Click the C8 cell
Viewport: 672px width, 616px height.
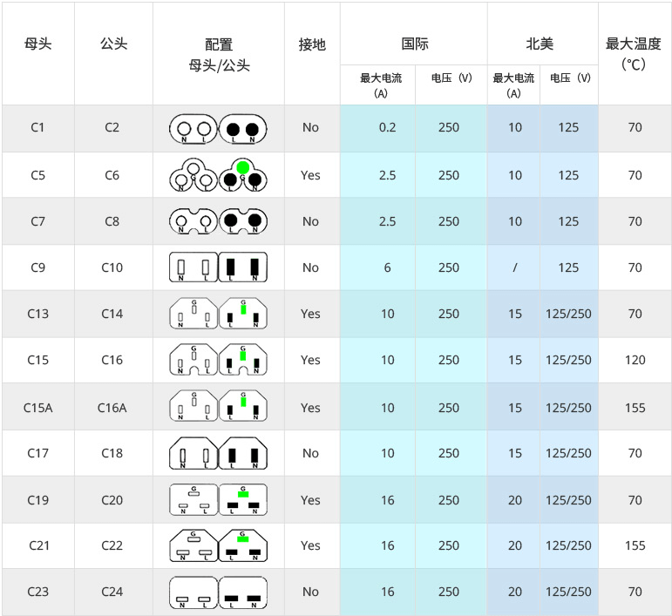[x=112, y=221]
